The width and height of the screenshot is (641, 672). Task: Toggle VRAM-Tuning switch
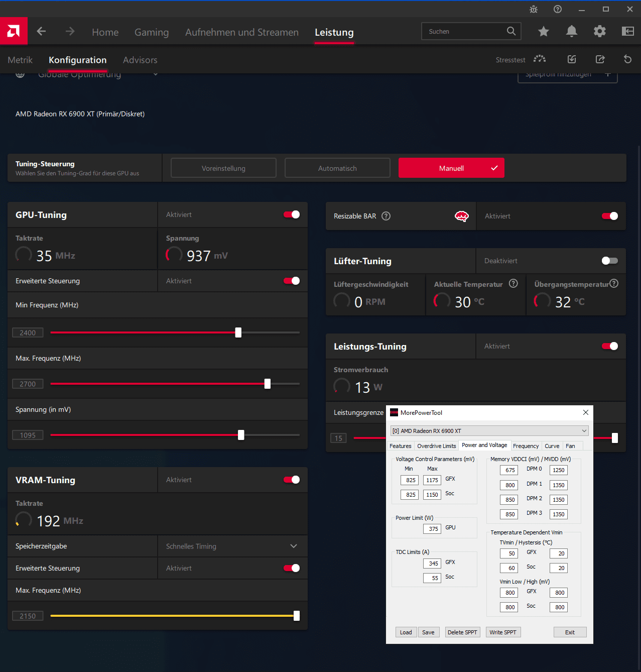292,480
